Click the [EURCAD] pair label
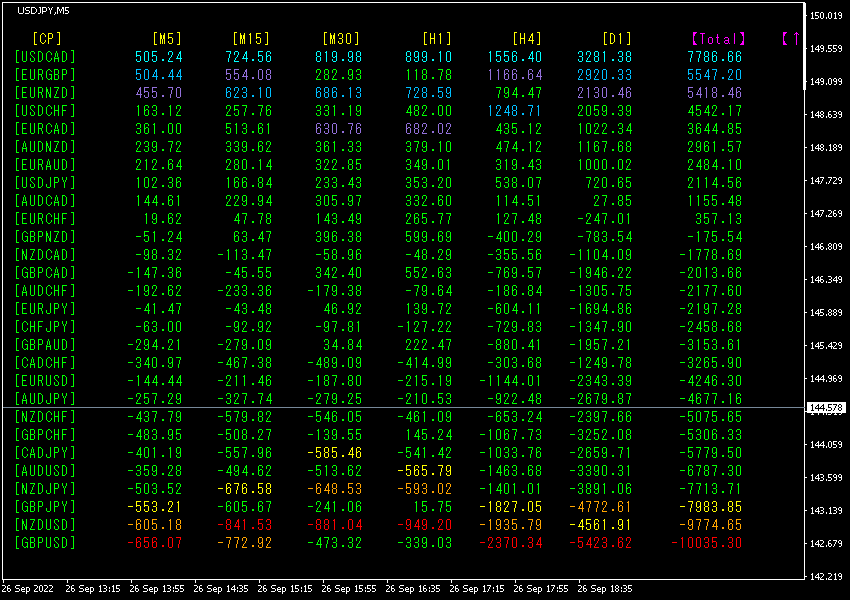The height and width of the screenshot is (600, 850). 46,129
